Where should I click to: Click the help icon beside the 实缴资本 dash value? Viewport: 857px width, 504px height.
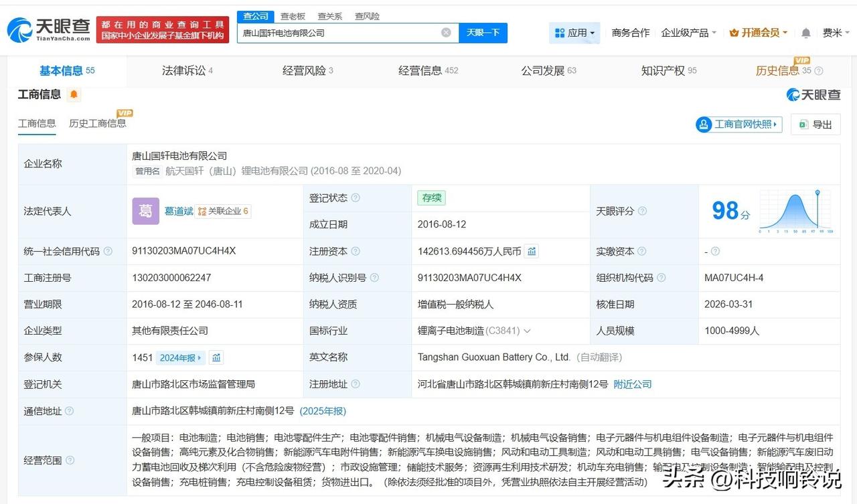(715, 252)
